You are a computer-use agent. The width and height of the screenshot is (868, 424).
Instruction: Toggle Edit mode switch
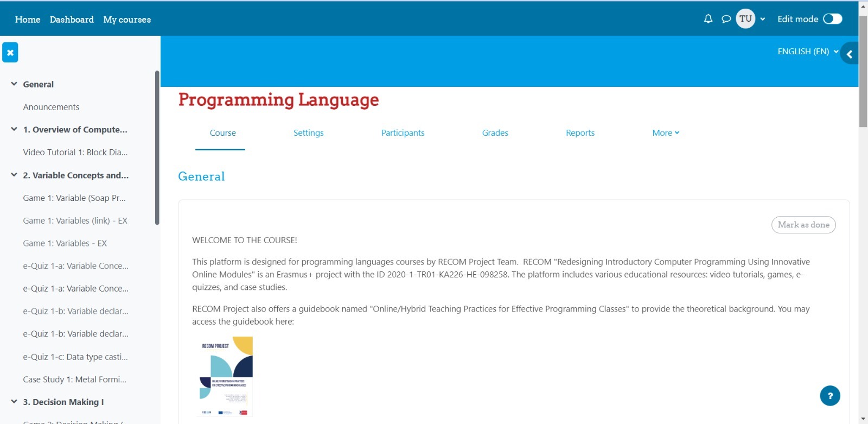[x=832, y=19]
